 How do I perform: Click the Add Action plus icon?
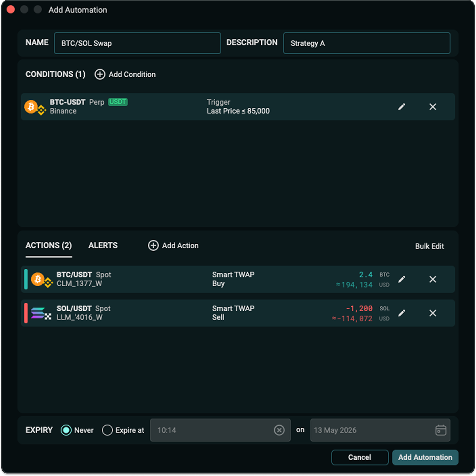point(153,246)
